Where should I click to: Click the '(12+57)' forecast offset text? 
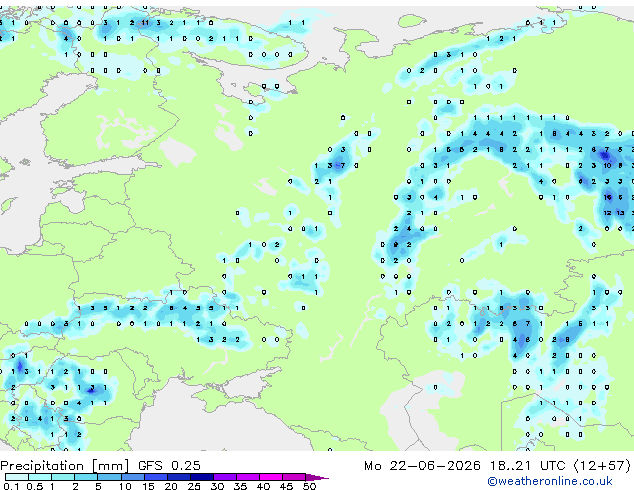[x=602, y=466]
